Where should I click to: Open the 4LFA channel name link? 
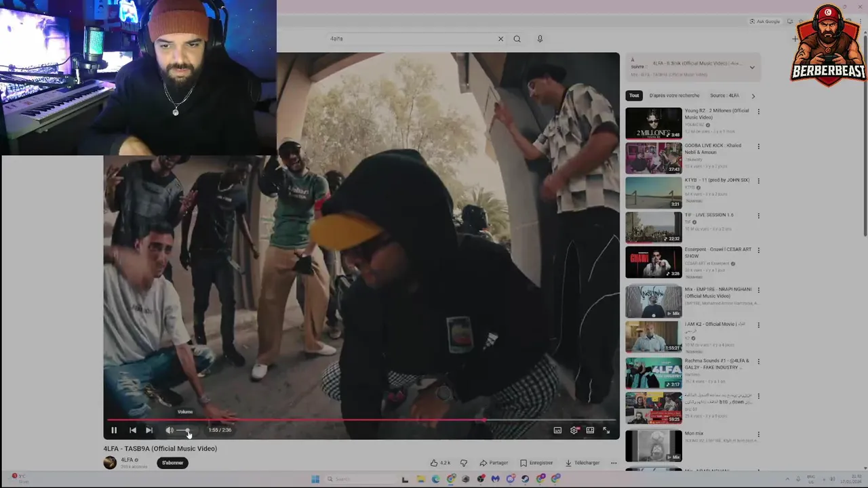click(127, 460)
